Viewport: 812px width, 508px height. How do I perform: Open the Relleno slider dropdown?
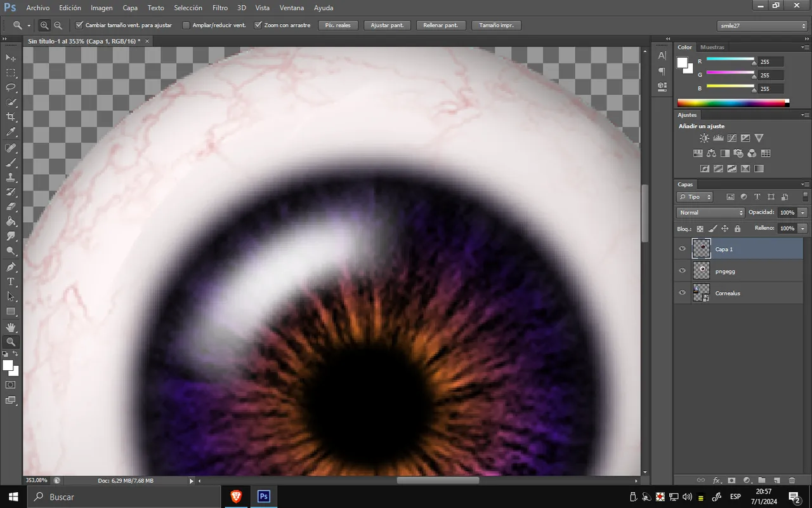tap(803, 228)
